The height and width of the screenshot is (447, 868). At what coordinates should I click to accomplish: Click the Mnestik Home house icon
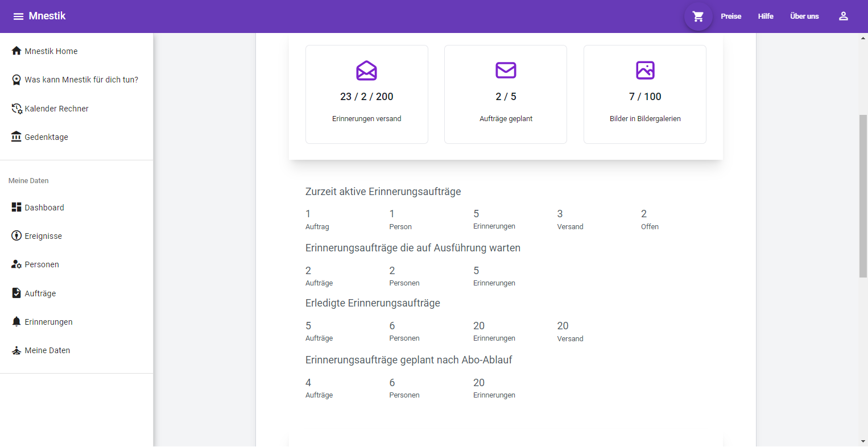coord(16,51)
